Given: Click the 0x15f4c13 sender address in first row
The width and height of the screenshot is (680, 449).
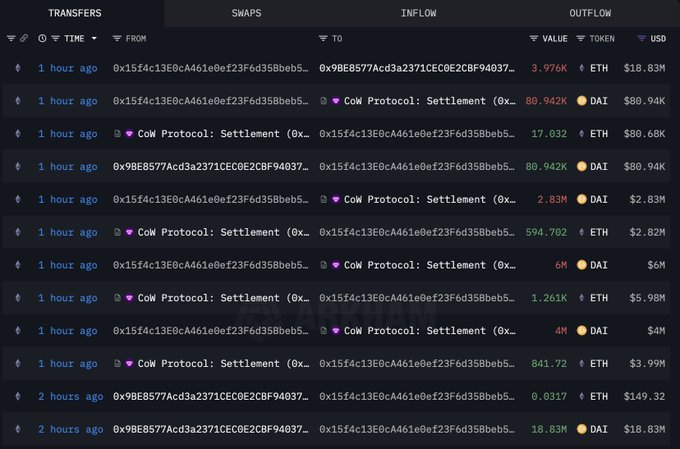Looking at the screenshot, I should point(210,68).
